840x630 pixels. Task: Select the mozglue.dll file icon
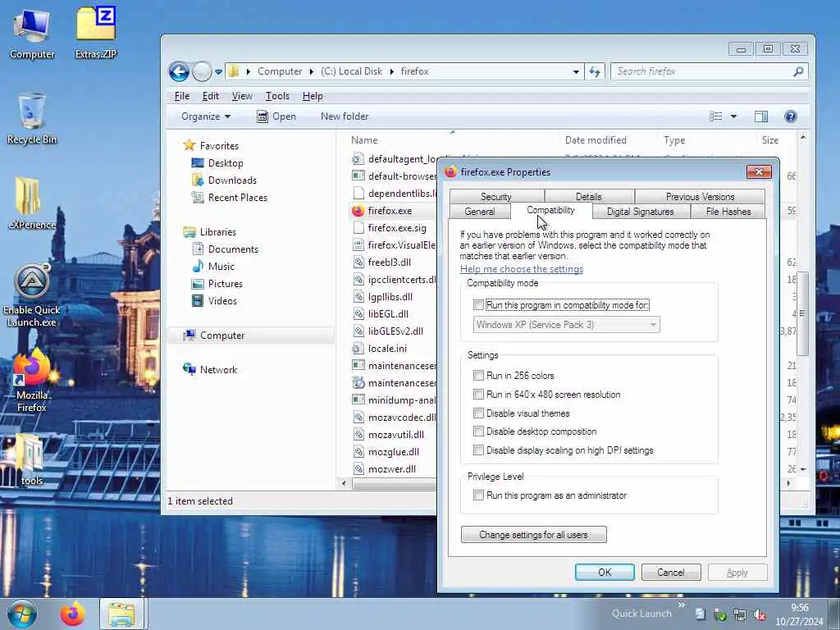pyautogui.click(x=358, y=452)
